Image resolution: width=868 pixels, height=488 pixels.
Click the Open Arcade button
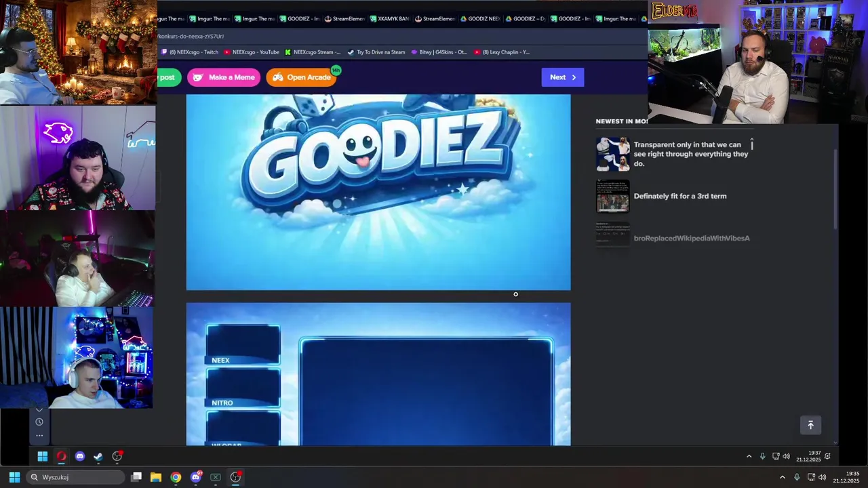pos(302,77)
